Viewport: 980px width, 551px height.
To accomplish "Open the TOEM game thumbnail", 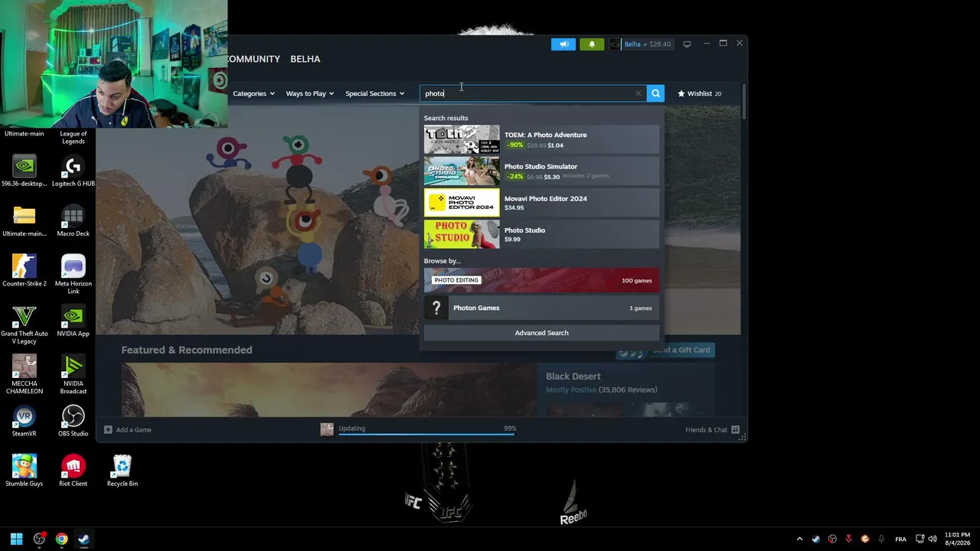I will click(x=462, y=139).
